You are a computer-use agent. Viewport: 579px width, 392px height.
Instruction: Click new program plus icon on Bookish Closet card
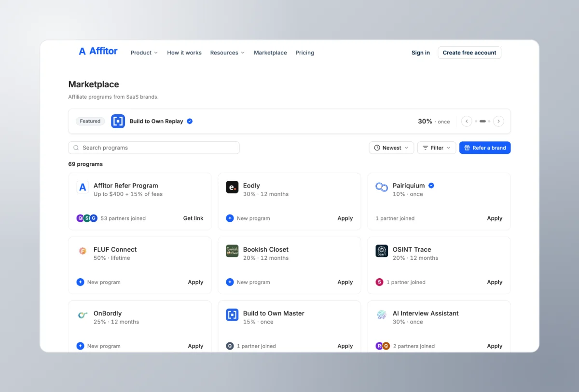click(x=230, y=282)
